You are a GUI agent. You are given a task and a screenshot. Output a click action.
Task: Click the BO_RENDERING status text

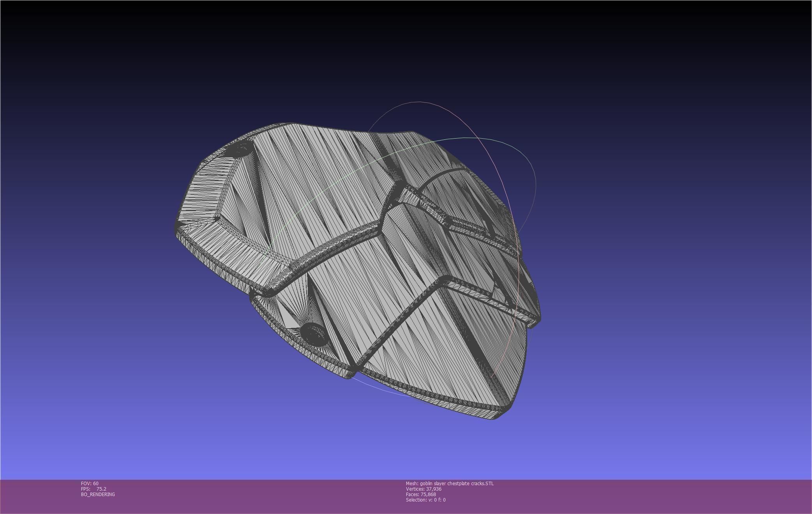click(98, 494)
